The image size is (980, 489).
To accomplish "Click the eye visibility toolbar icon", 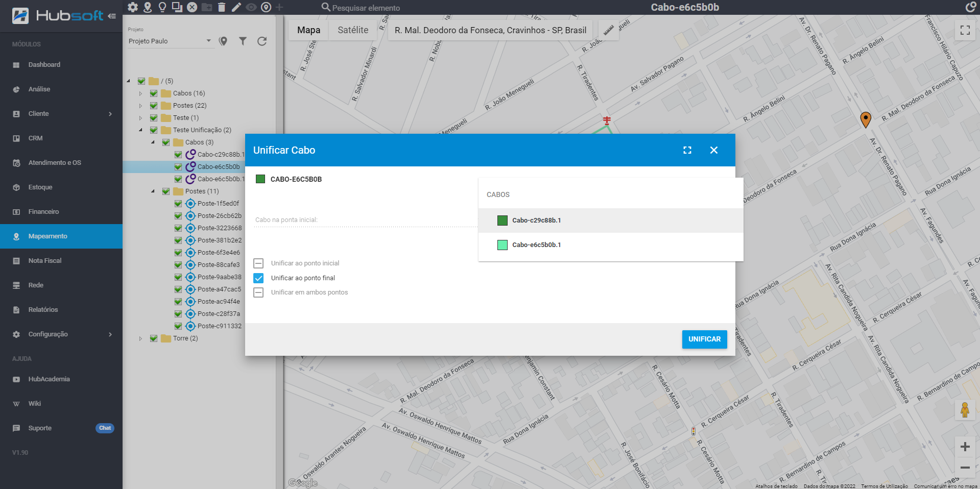I will (x=251, y=7).
